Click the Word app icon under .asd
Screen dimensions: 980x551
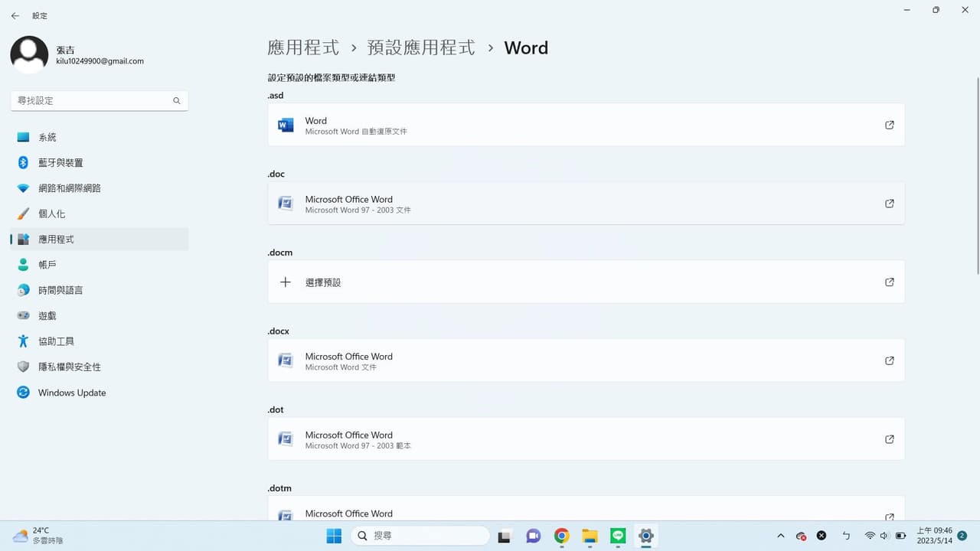286,126
